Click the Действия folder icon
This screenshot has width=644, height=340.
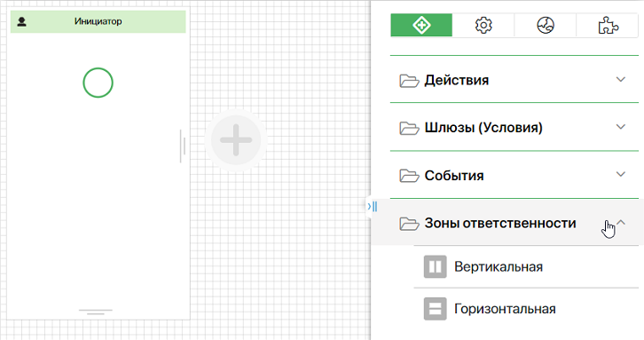click(x=409, y=81)
